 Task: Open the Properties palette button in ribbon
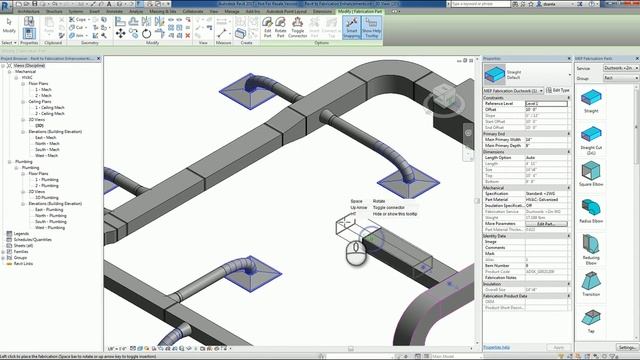[x=29, y=33]
